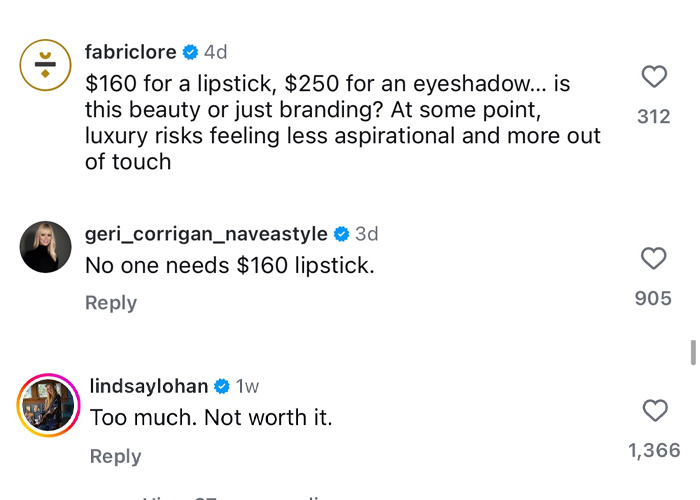This screenshot has width=700, height=500.
Task: Like the fabriclore comment with the heart
Action: tap(654, 77)
